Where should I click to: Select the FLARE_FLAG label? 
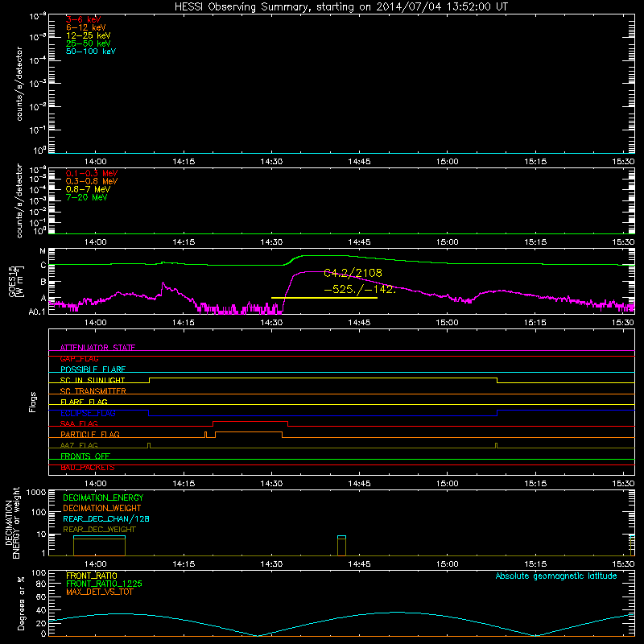(84, 402)
